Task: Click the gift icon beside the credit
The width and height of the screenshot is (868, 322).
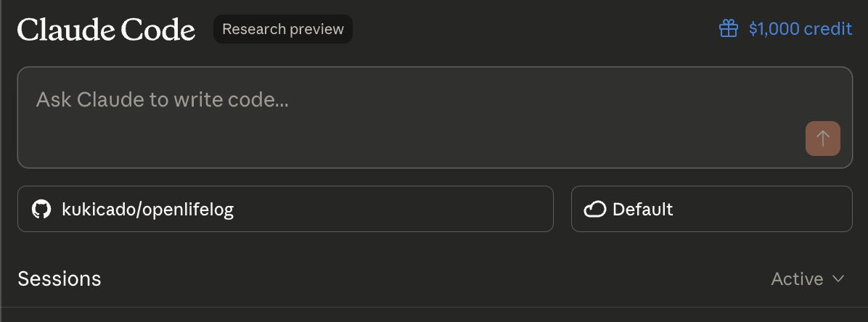Action: 728,29
